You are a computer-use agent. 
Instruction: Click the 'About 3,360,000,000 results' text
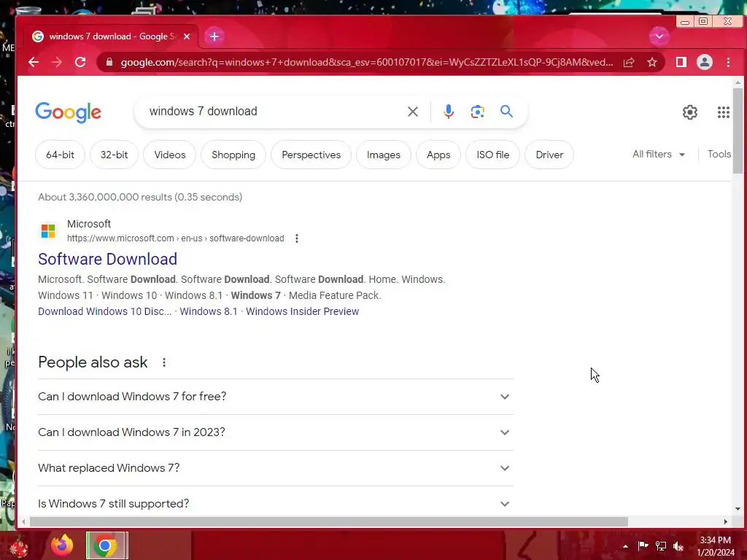140,197
